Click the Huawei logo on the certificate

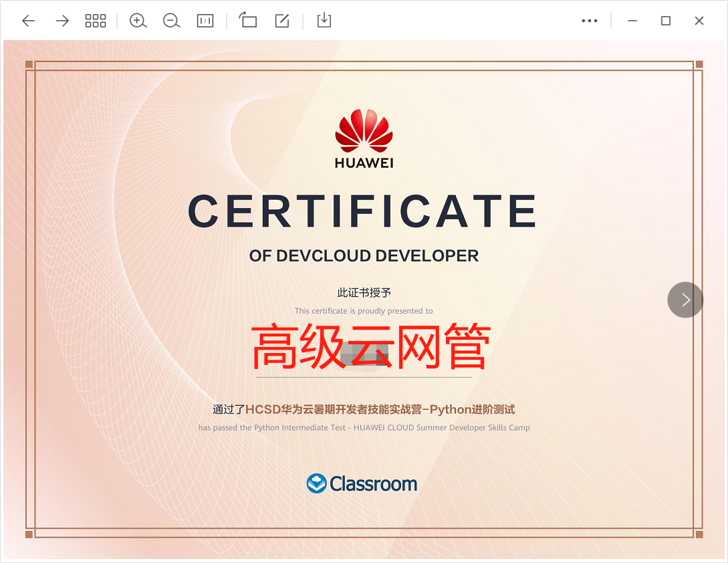(364, 138)
